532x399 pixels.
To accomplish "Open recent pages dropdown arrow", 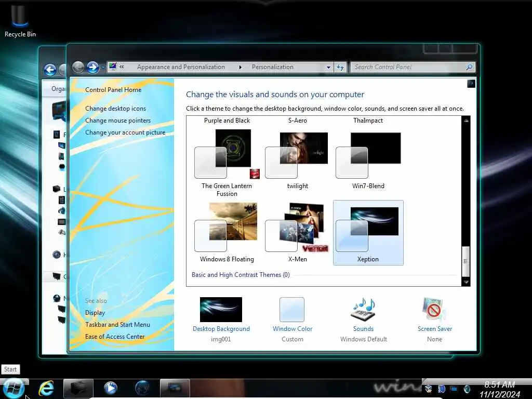I will coord(103,68).
